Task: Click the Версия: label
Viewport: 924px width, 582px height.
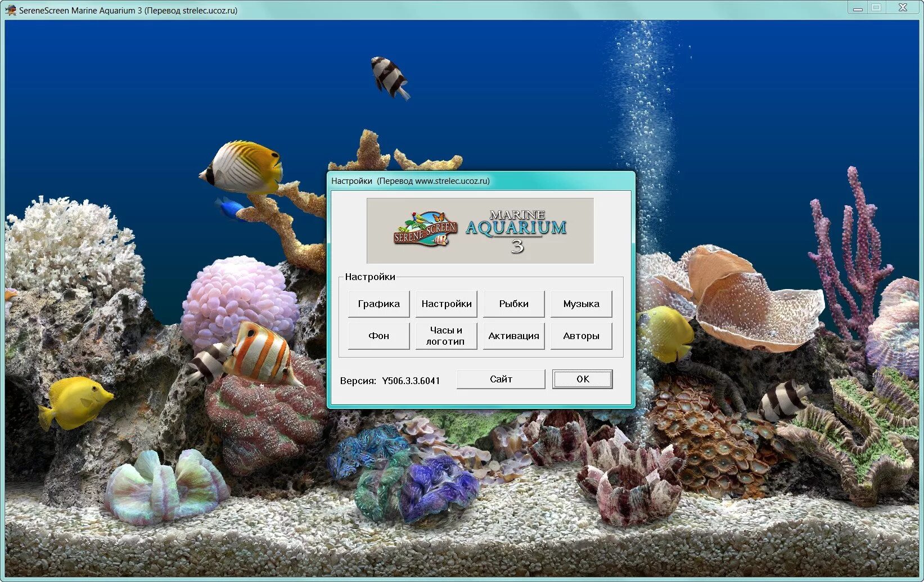Action: [358, 381]
